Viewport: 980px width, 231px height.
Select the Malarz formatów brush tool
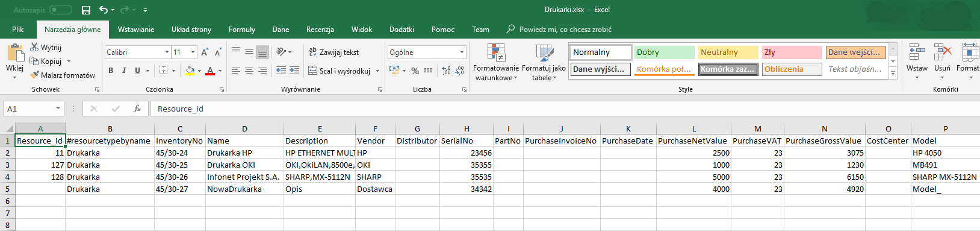coord(34,75)
